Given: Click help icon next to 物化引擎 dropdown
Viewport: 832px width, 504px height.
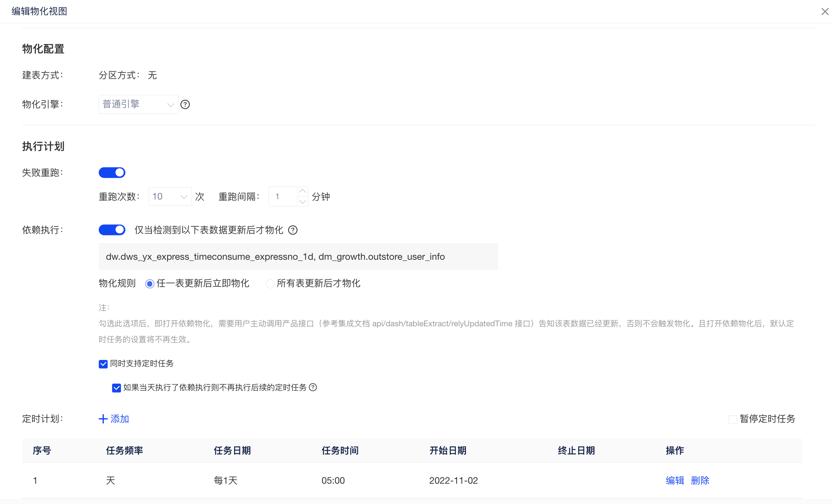Looking at the screenshot, I should [x=185, y=105].
